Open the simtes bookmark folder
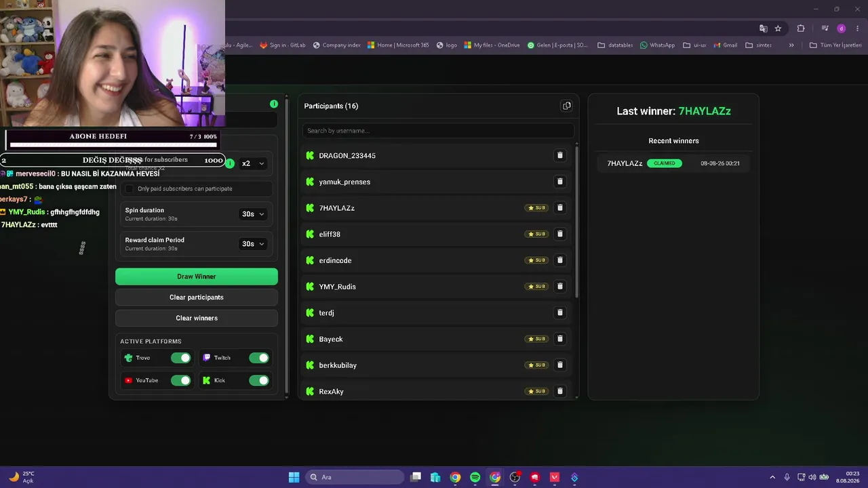 (x=758, y=45)
